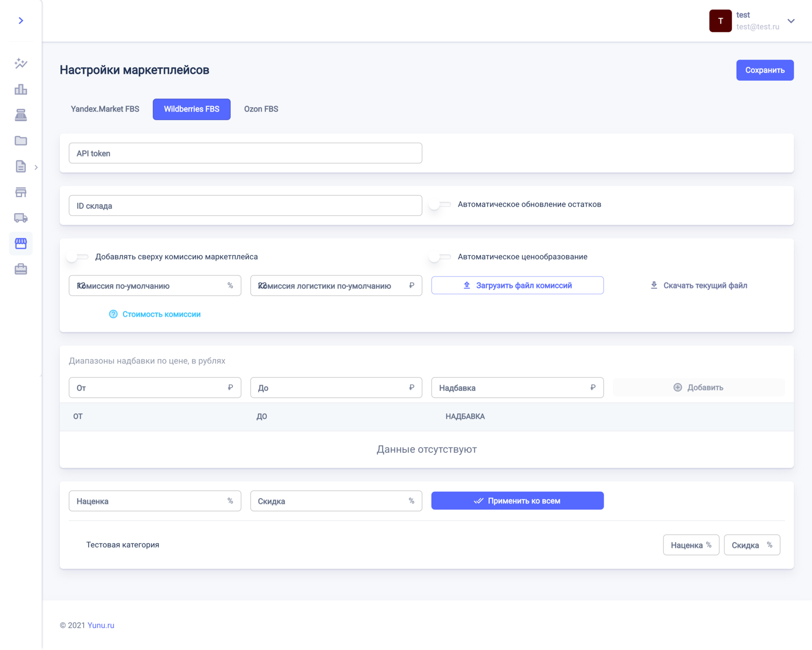Open the analytics sparkle chart sidebar icon
The width and height of the screenshot is (812, 650).
[21, 64]
